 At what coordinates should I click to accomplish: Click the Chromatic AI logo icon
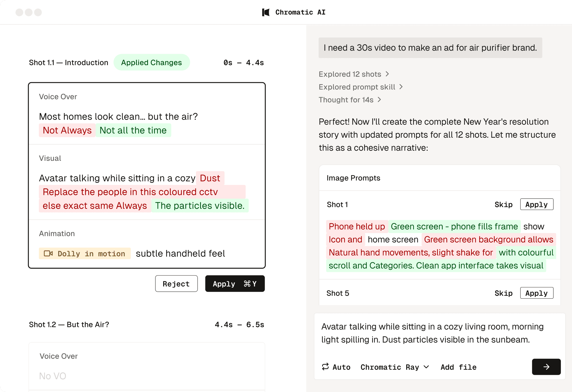click(266, 12)
